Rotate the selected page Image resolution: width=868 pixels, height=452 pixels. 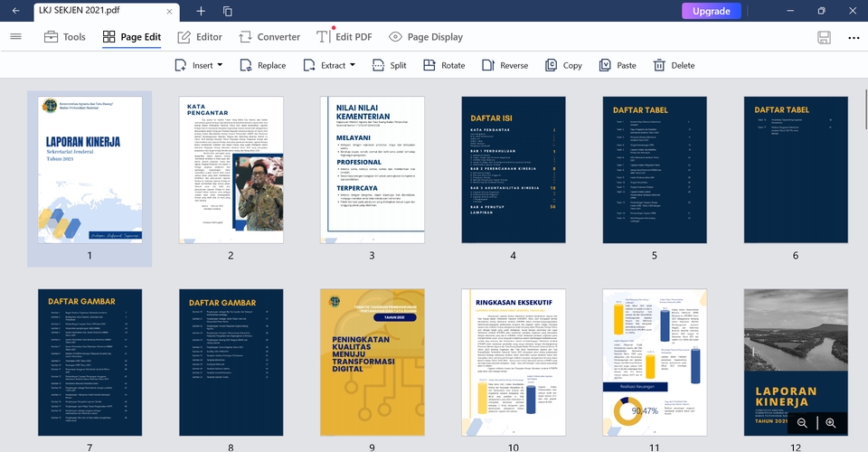pyautogui.click(x=444, y=65)
